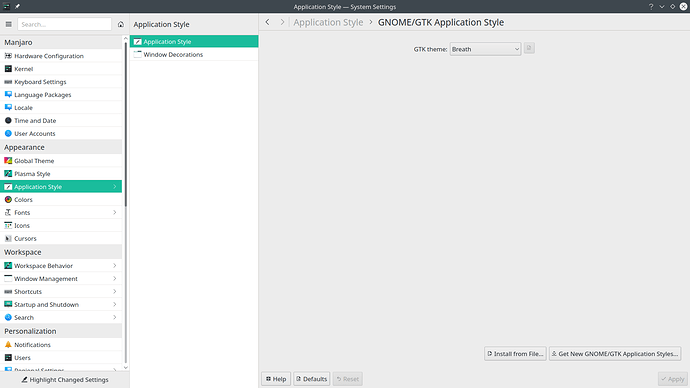Click the pin icon in the title bar
690x388 pixels.
point(17,6)
